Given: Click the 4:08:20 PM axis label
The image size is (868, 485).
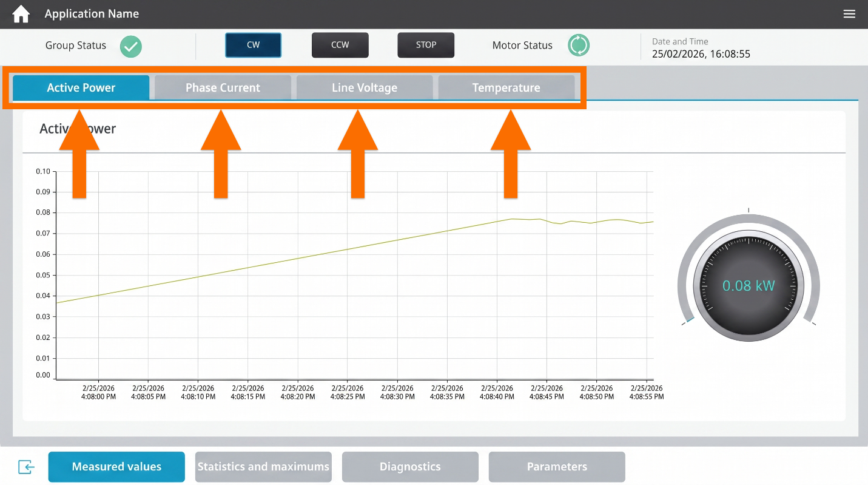Looking at the screenshot, I should [298, 392].
